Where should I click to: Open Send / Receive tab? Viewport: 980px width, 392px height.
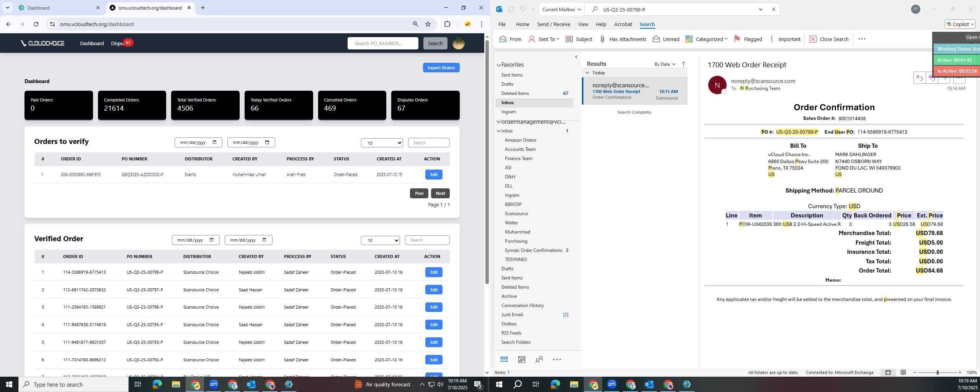[x=554, y=24]
